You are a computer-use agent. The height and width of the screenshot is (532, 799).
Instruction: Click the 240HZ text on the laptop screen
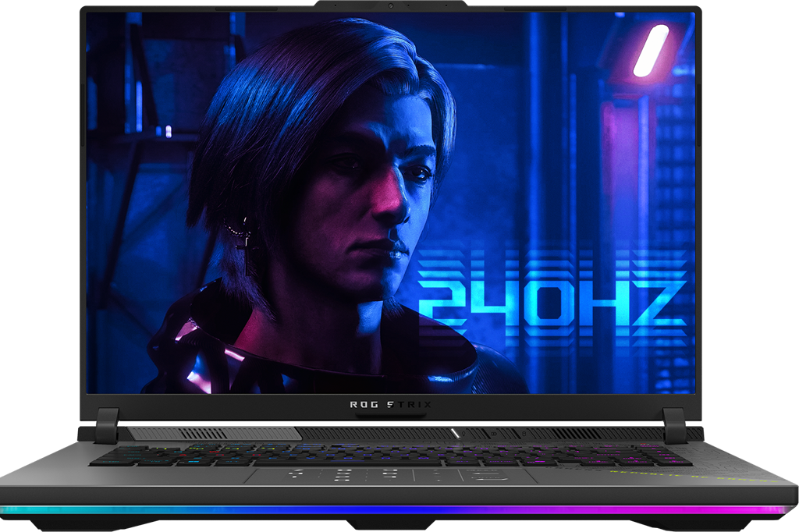(x=553, y=302)
